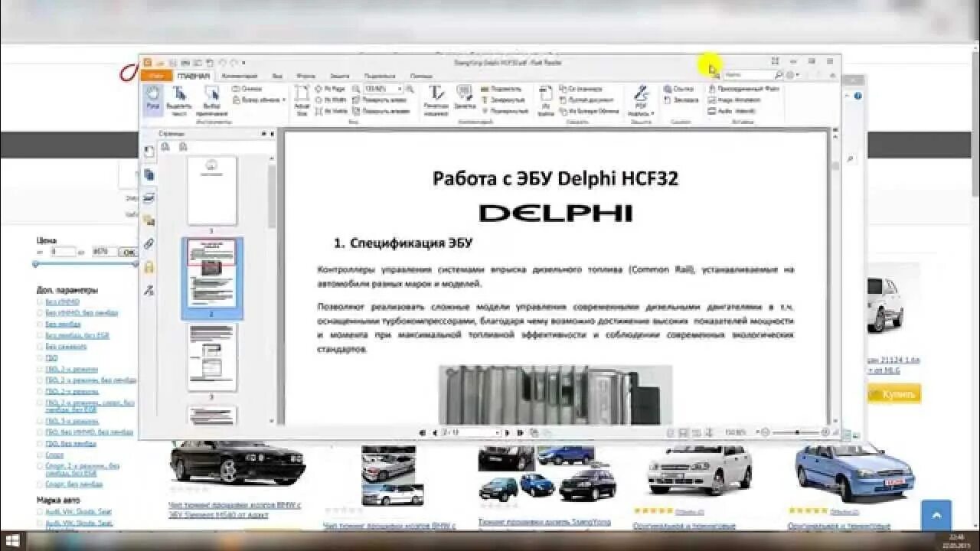Open page 1 thumbnail
Screen dimensions: 980x551
tap(212, 191)
